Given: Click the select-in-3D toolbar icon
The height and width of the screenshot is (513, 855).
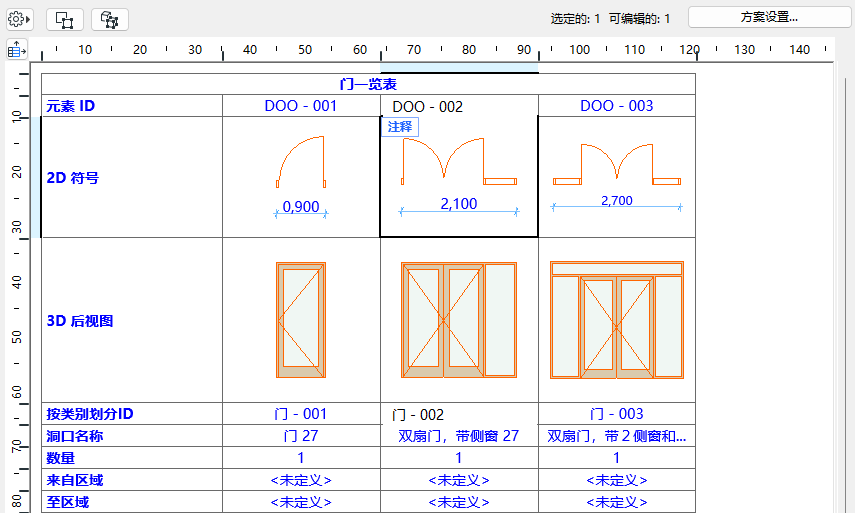Looking at the screenshot, I should [x=110, y=20].
